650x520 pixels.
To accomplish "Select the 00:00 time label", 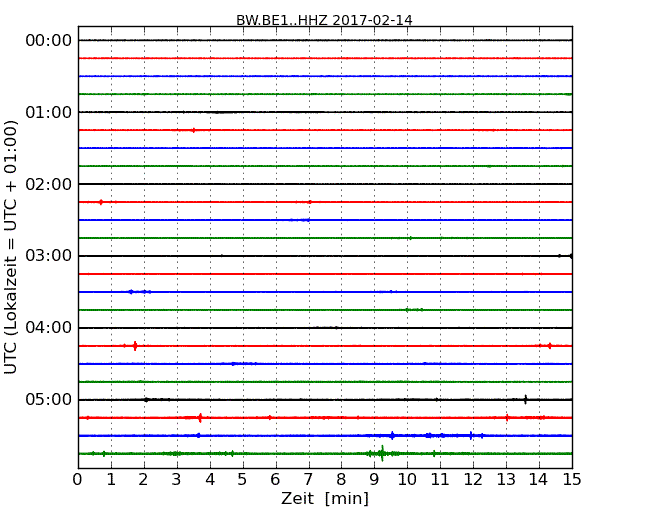I will tap(49, 41).
